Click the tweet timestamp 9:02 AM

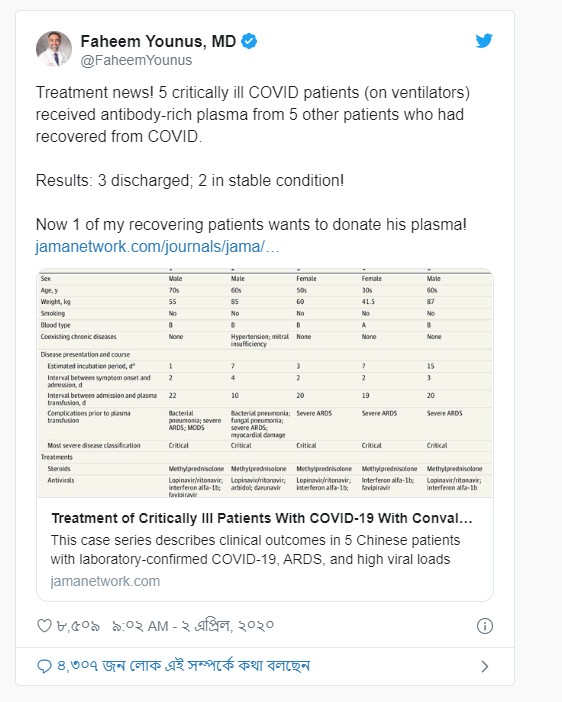click(x=193, y=625)
